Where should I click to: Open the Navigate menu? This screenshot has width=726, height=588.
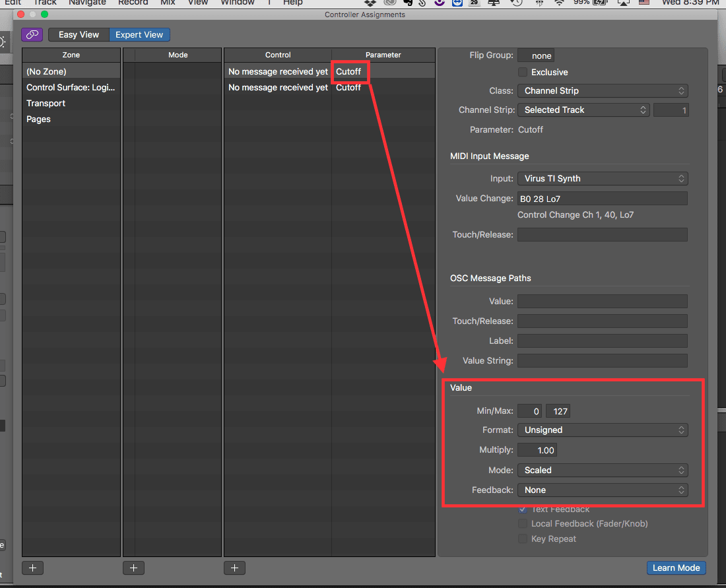click(x=87, y=3)
